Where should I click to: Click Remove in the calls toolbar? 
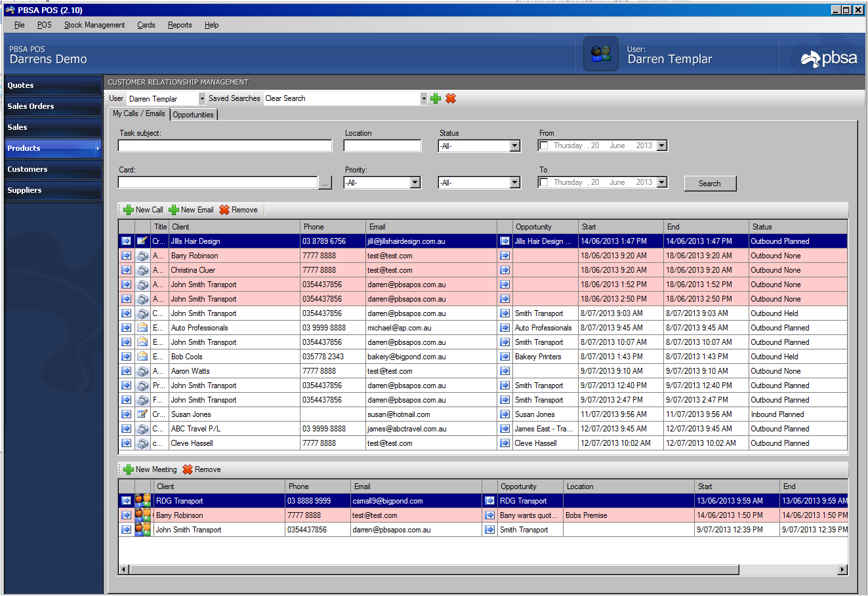click(238, 210)
